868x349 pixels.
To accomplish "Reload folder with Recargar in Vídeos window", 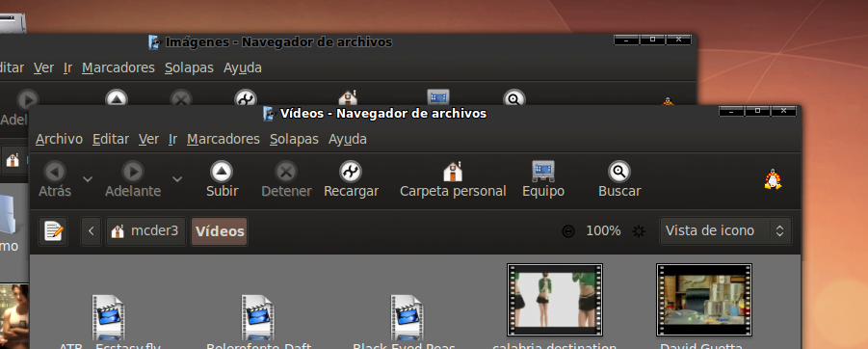I will tap(351, 179).
